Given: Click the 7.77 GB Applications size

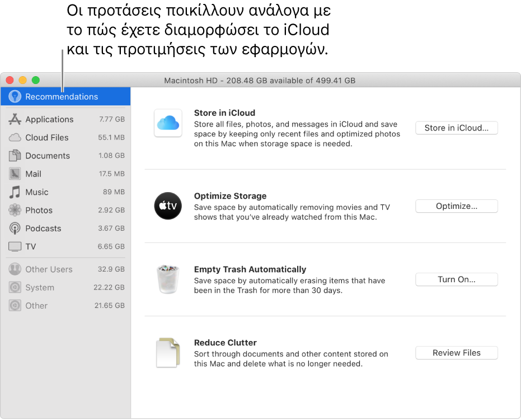Looking at the screenshot, I should pyautogui.click(x=112, y=119).
